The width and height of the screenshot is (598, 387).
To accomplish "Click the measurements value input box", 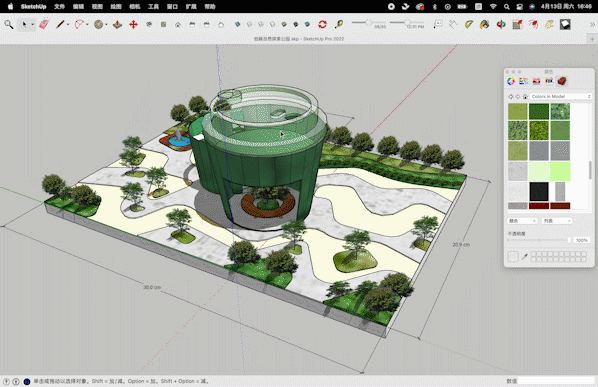I will [x=556, y=381].
